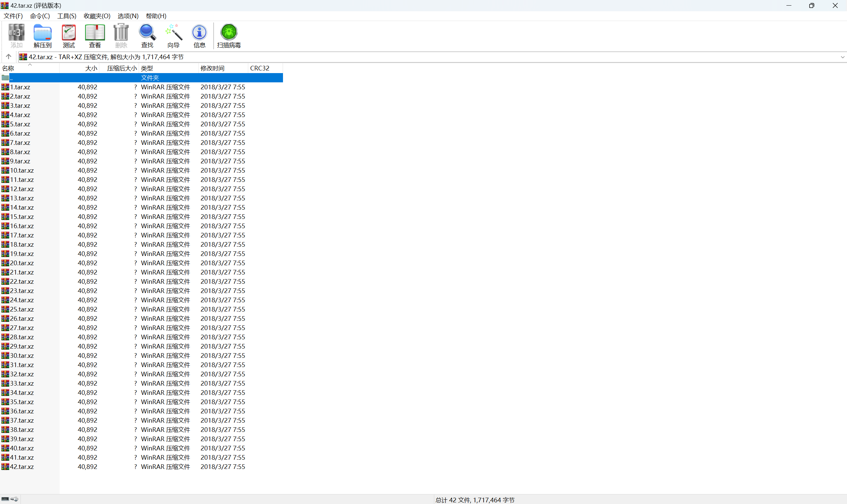Click the 添加 (Add) toolbar icon
847x504 pixels.
click(x=16, y=36)
